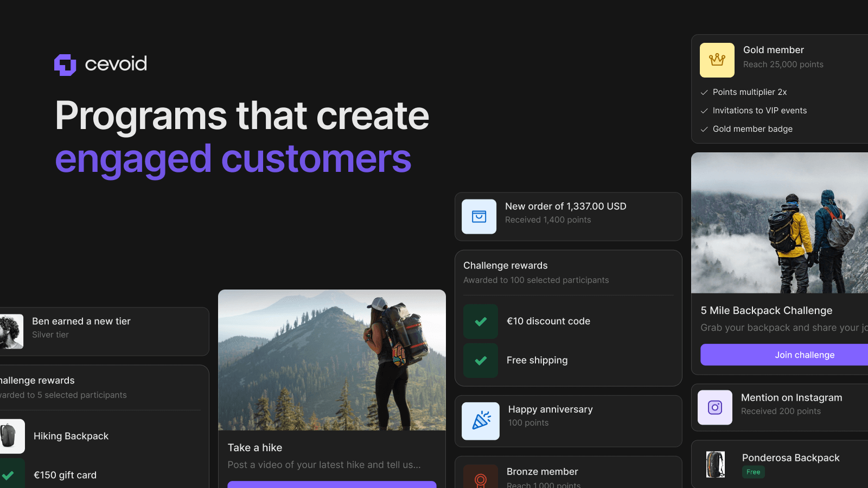Click the purple button under Take a hike
The image size is (868, 488).
[x=332, y=484]
